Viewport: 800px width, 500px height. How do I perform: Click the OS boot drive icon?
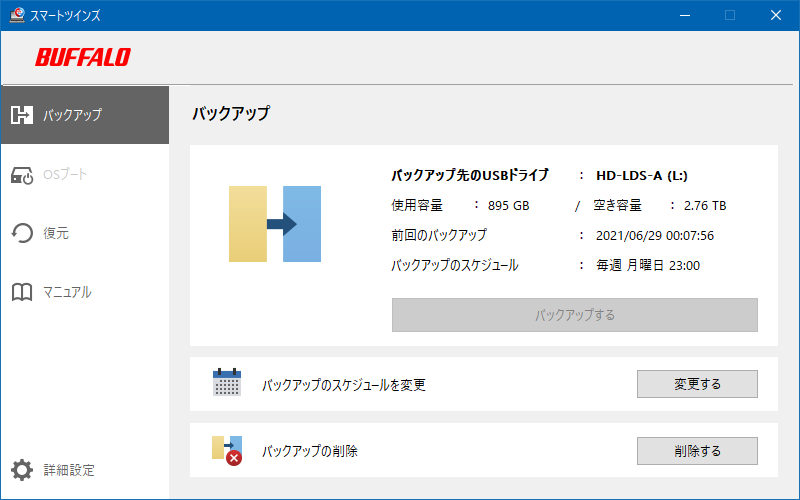22,175
